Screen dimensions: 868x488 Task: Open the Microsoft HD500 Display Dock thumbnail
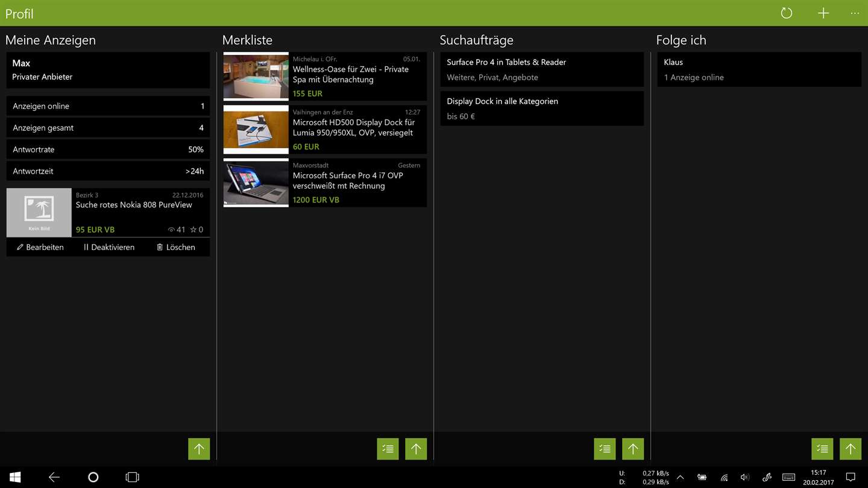point(256,130)
